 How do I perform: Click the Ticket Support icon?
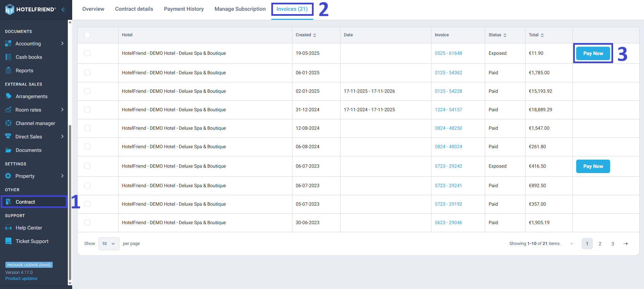[8, 241]
